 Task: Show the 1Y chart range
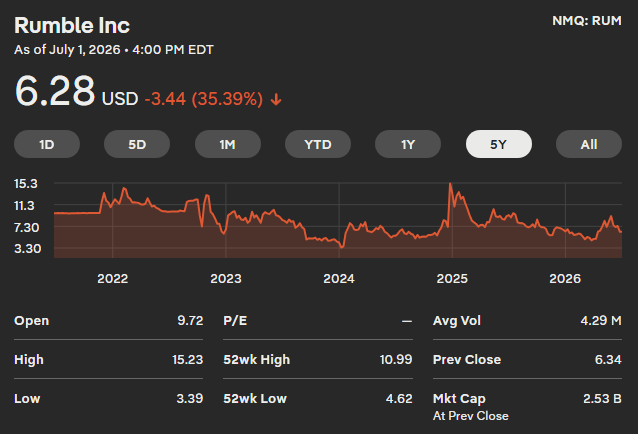coord(408,144)
